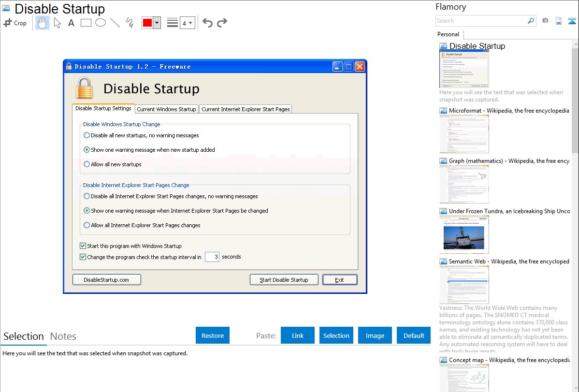Open the Semantic Web snapshot thumbnail
Image resolution: width=579 pixels, height=392 pixels.
tap(464, 284)
